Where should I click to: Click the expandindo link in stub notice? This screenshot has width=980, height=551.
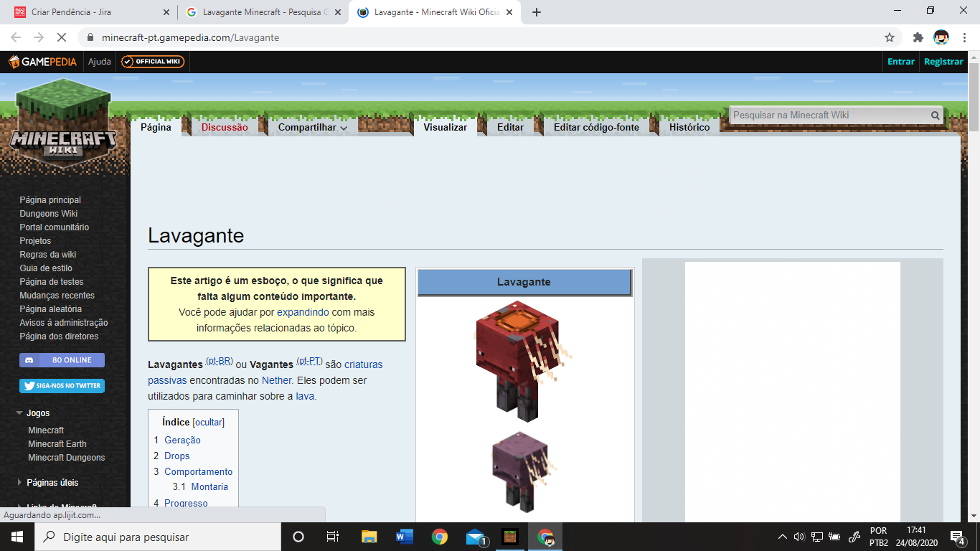coord(303,312)
